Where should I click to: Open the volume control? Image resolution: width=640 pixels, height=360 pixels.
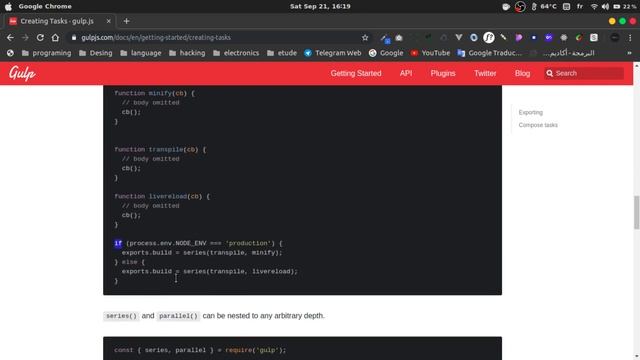click(605, 7)
